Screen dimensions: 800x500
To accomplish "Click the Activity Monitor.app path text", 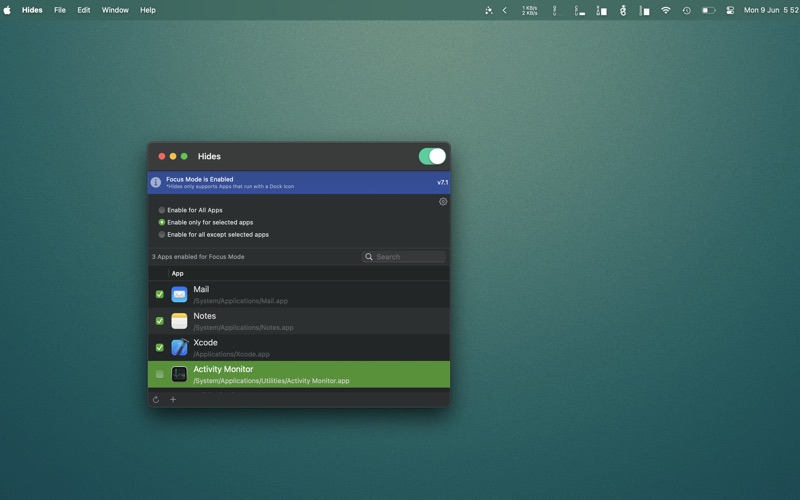I will [271, 381].
